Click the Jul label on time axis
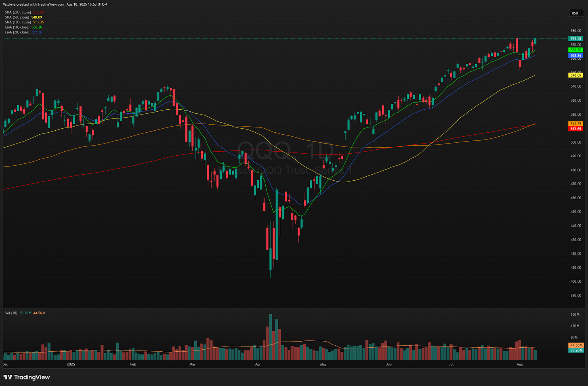Viewport: 588px width, 386px height. point(451,364)
